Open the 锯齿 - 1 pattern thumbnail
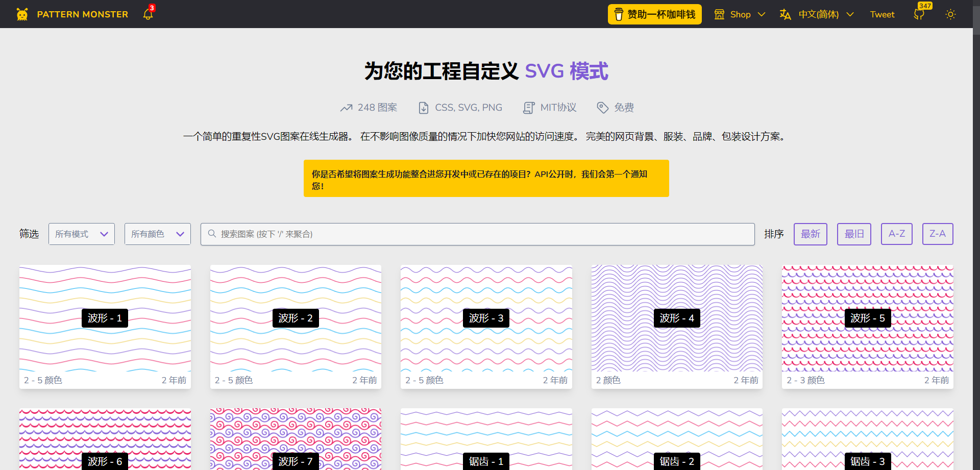Screen dimensions: 980x470 coord(486,439)
